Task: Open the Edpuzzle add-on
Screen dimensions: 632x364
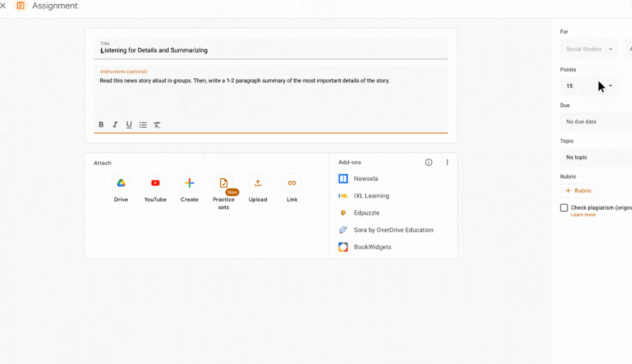Action: pyautogui.click(x=359, y=213)
